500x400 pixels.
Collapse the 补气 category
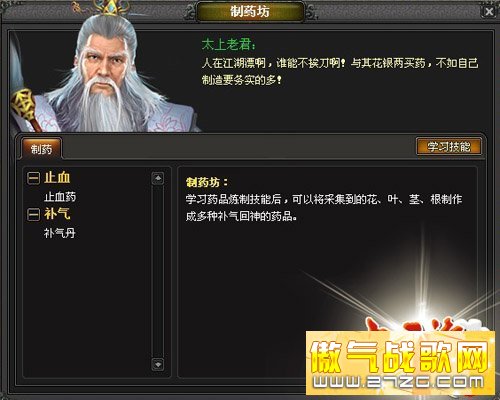click(x=33, y=214)
